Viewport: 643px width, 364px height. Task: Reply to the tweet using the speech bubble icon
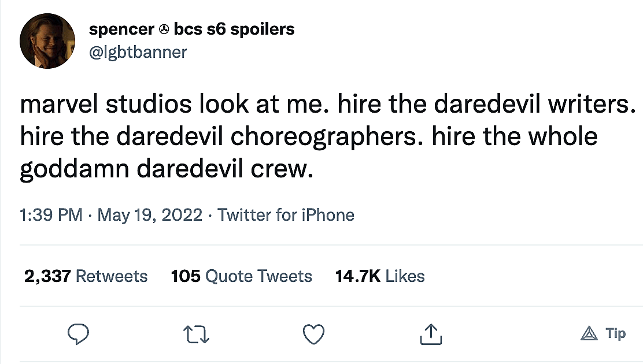pos(79,334)
